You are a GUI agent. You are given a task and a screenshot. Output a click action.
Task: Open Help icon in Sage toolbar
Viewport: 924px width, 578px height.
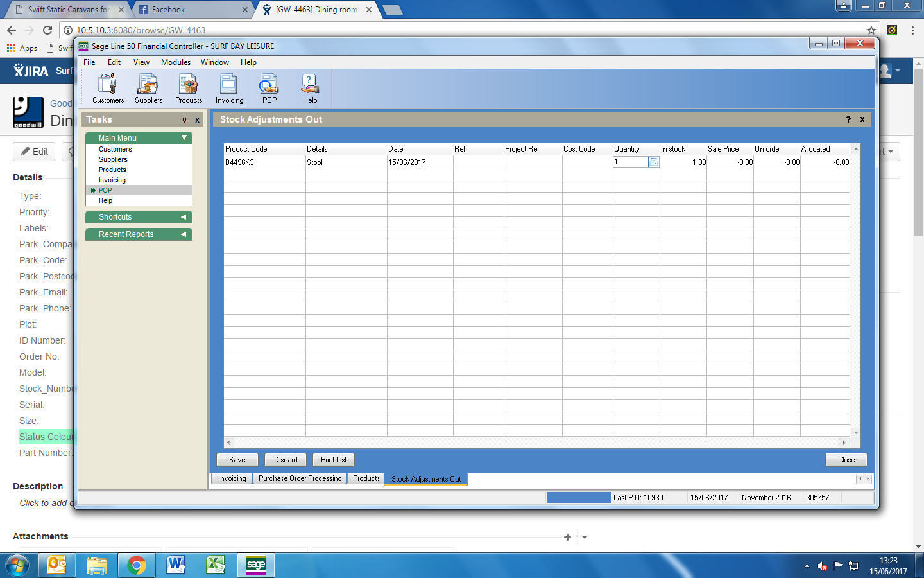(x=310, y=88)
